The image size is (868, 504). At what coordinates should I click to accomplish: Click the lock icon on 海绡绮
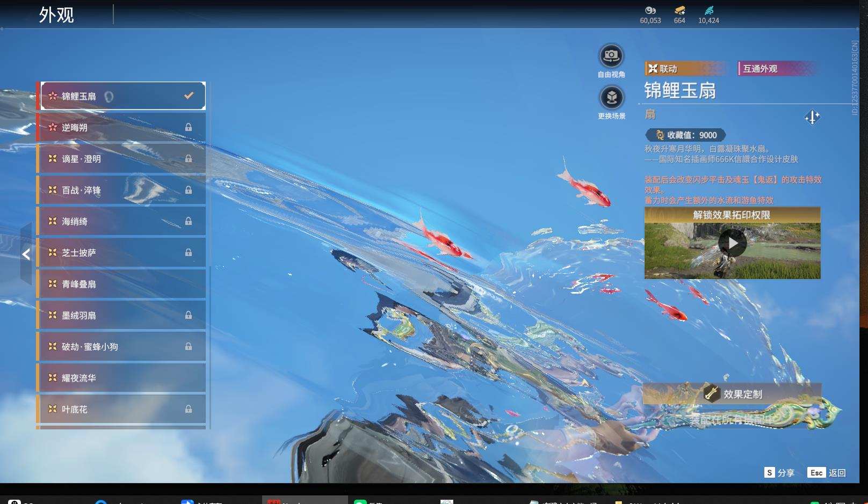pos(189,221)
